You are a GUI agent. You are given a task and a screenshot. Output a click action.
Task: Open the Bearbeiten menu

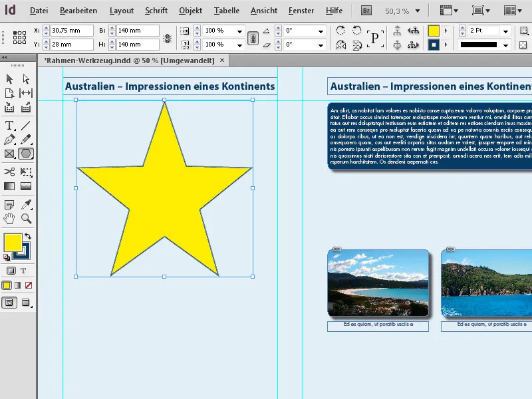coord(78,11)
